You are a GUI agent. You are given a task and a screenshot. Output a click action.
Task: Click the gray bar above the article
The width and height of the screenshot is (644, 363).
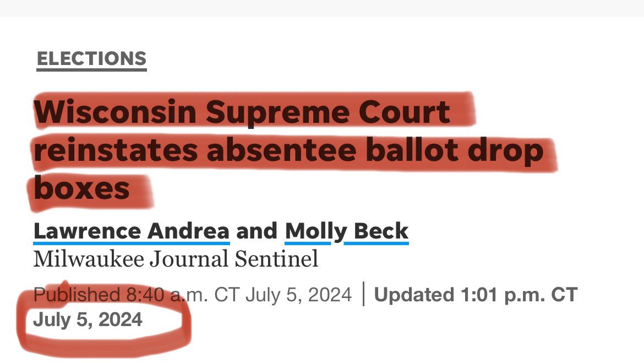point(322,8)
